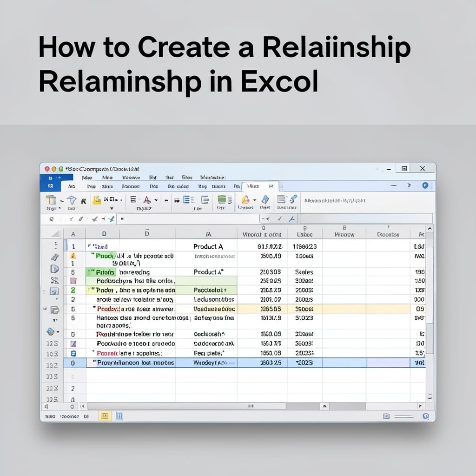This screenshot has height=476, width=476.
Task: Click the blue fx function icon at left
Action: (112, 218)
